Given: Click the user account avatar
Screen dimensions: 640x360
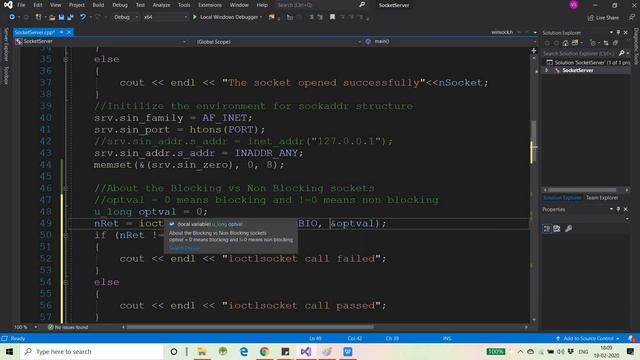Looking at the screenshot, I should point(573,5).
